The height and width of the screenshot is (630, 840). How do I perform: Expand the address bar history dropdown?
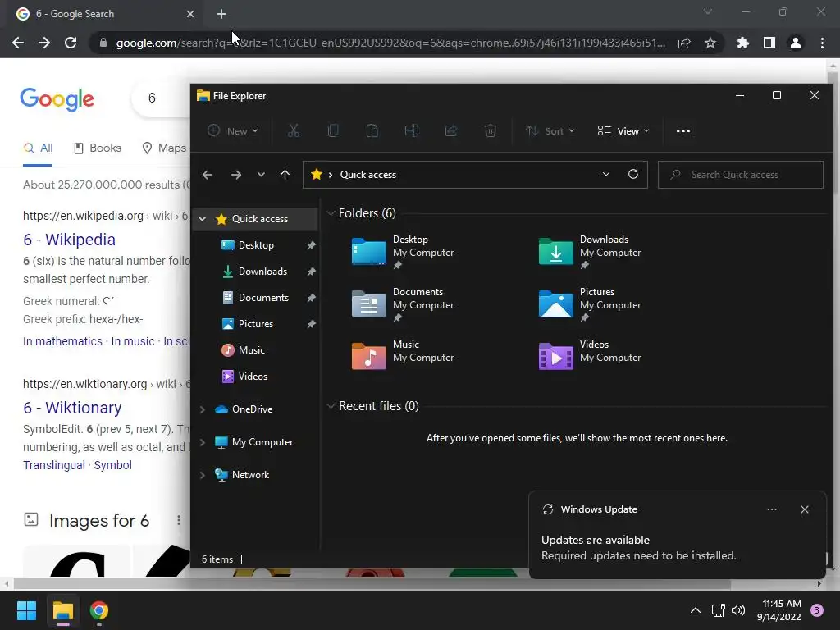click(606, 174)
